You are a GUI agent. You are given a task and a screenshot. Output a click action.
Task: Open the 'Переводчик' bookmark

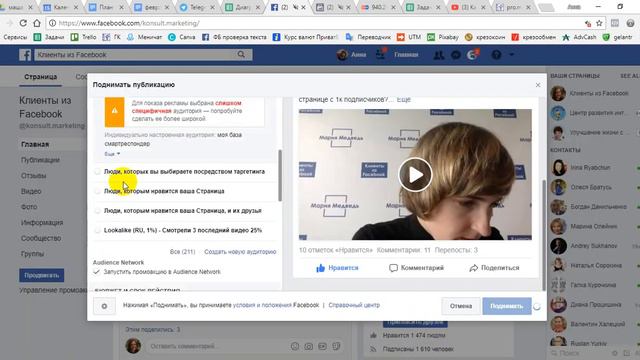pyautogui.click(x=368, y=37)
